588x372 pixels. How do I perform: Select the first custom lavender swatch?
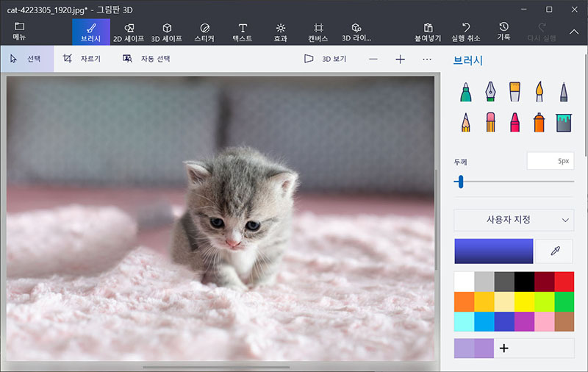coord(465,348)
